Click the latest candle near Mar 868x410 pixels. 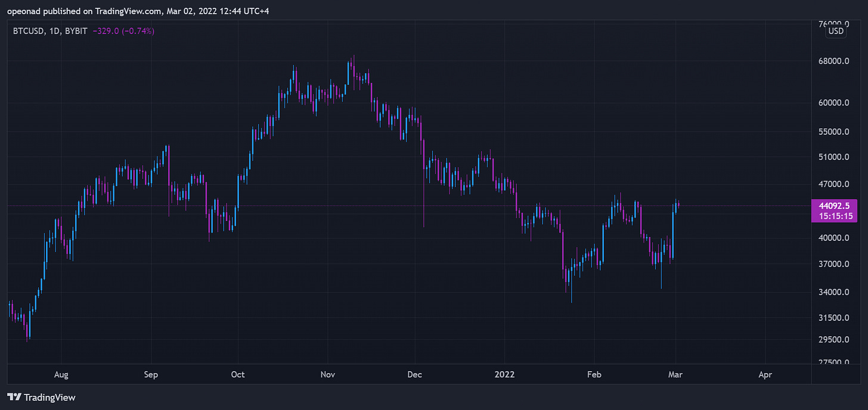[679, 204]
